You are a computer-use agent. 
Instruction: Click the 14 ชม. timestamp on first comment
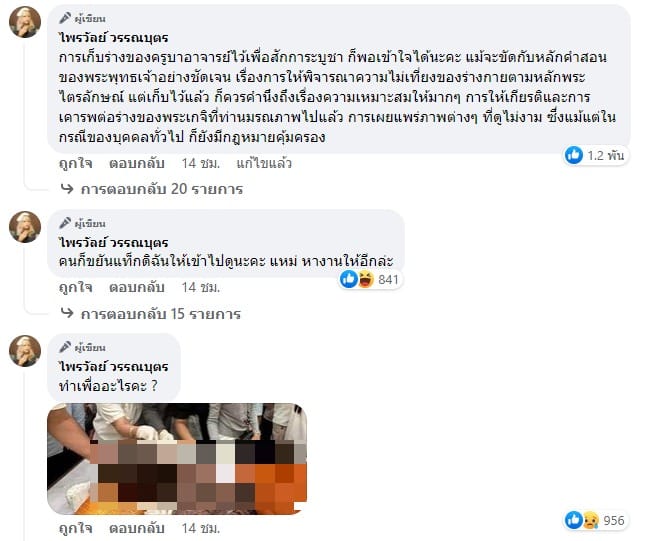pos(200,163)
